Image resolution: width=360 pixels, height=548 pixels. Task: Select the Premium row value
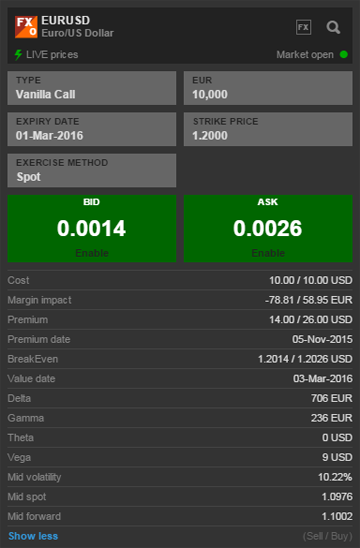tap(310, 319)
